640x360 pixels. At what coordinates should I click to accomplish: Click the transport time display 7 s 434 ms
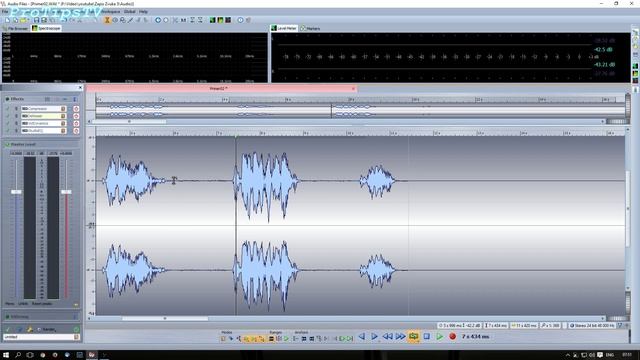(x=476, y=337)
